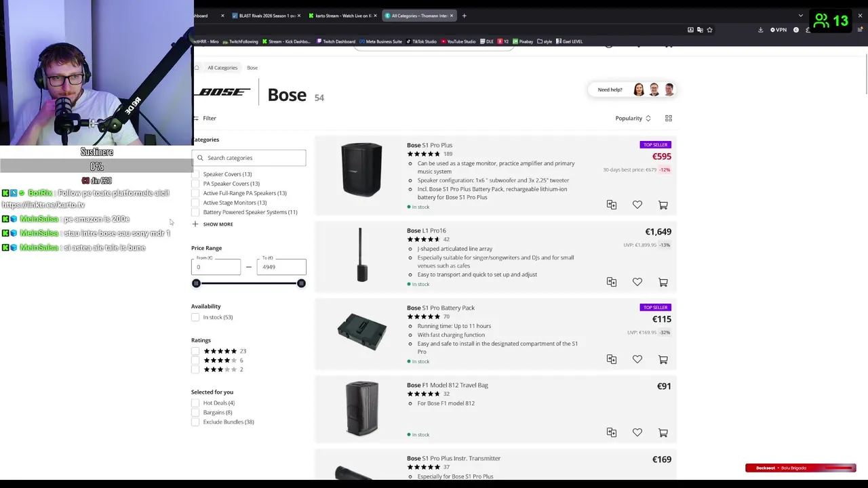Open the browser downloads icon
This screenshot has height=488, width=868.
760,30
